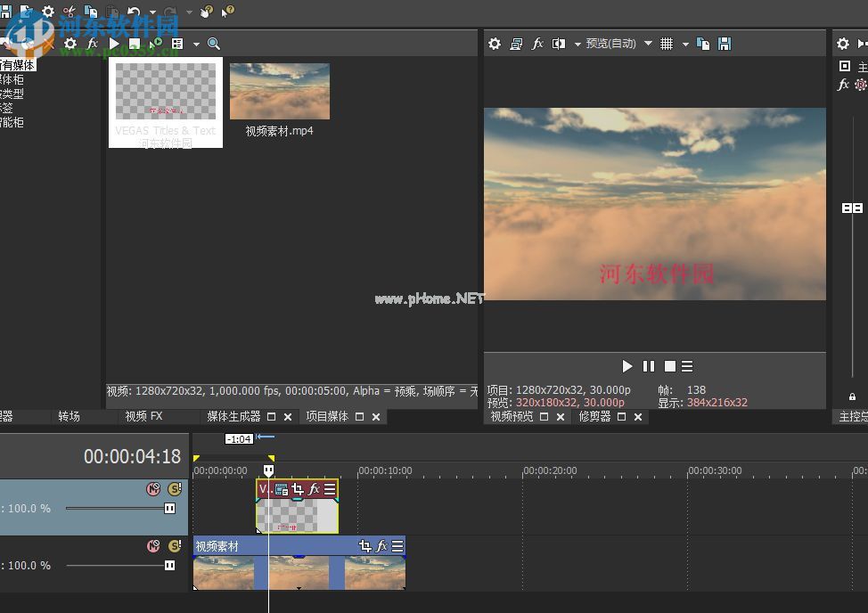Solo the second video track
Image resolution: width=868 pixels, height=613 pixels.
coord(175,546)
